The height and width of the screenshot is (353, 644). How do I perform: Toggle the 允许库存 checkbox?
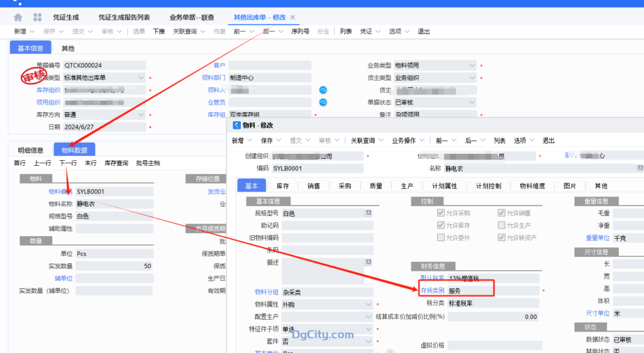click(x=441, y=225)
